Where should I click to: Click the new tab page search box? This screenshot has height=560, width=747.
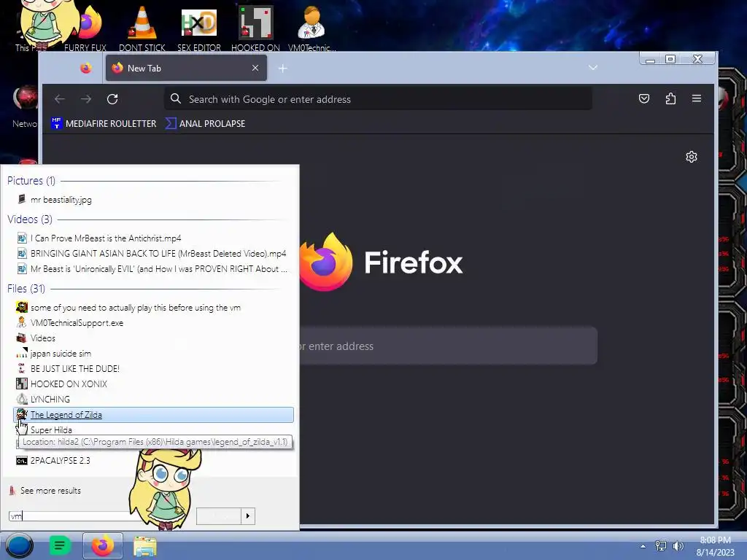(x=448, y=346)
